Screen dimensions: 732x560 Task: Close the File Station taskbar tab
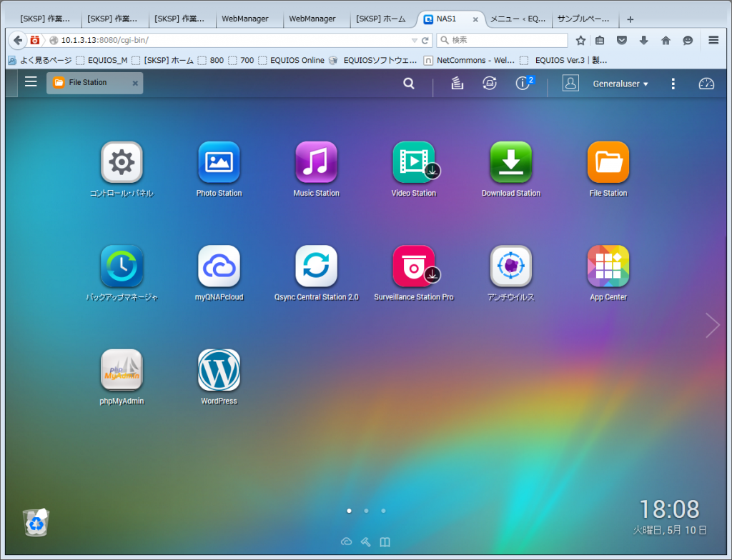135,83
